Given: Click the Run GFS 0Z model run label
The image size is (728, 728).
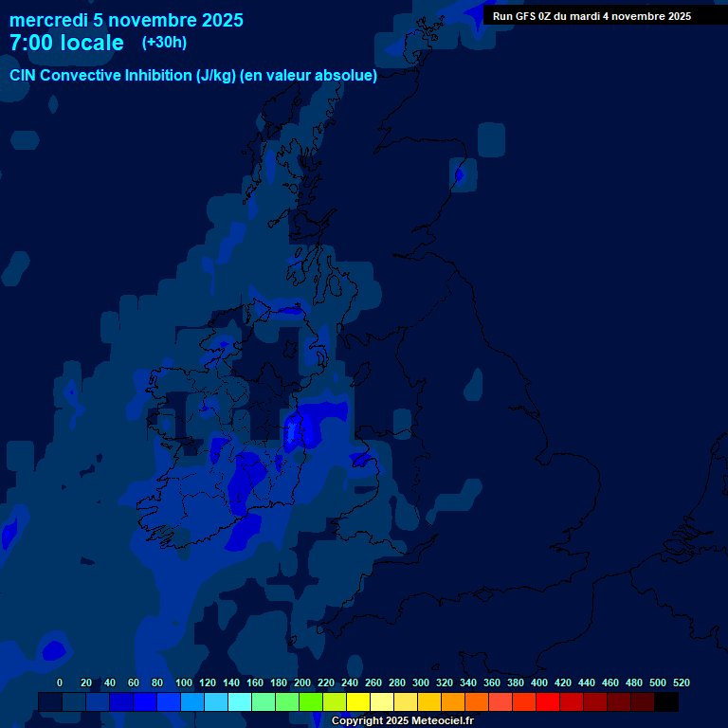Looking at the screenshot, I should pos(591,16).
